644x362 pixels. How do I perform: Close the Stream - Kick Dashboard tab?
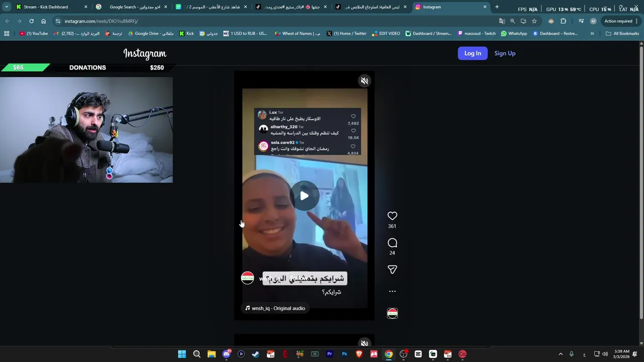[x=86, y=7]
